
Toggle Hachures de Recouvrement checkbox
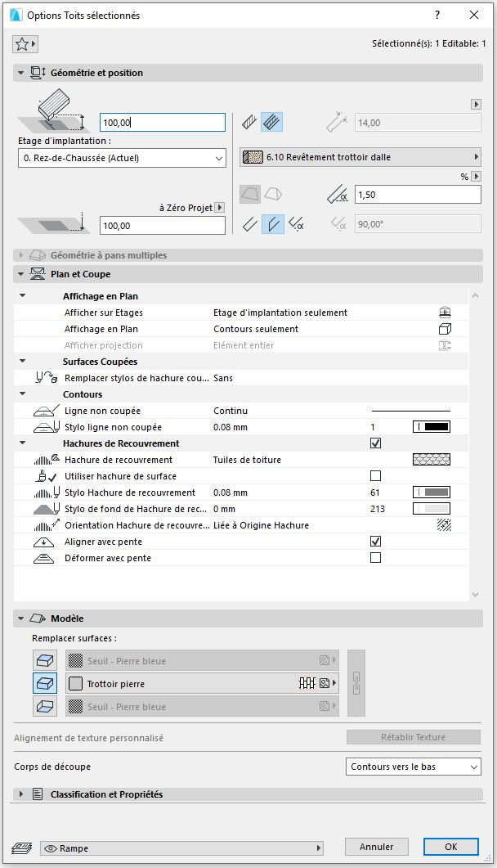click(x=375, y=443)
